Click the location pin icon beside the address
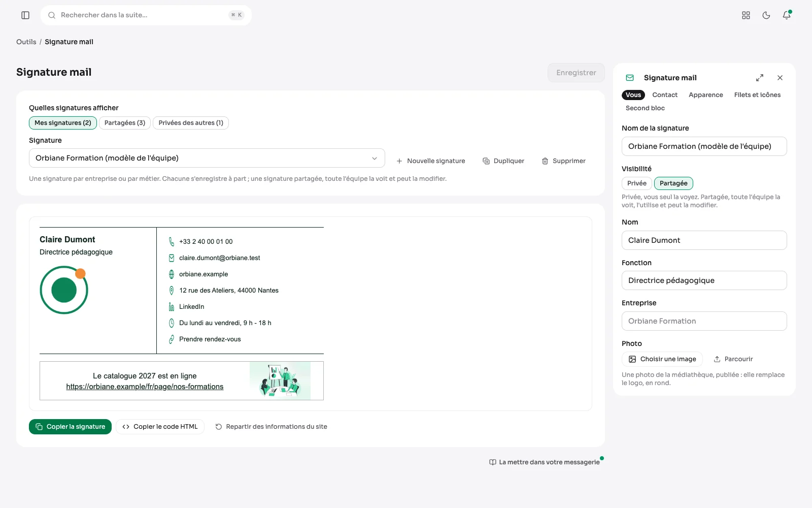 (x=172, y=291)
